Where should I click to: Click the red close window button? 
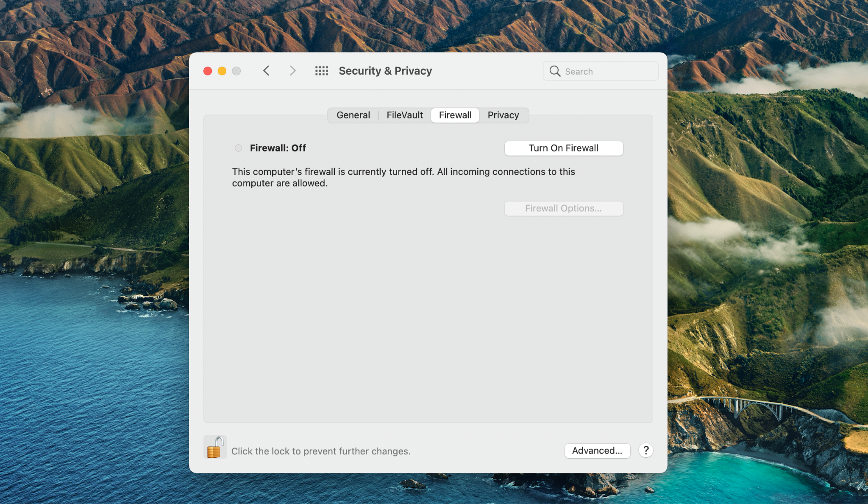point(208,71)
